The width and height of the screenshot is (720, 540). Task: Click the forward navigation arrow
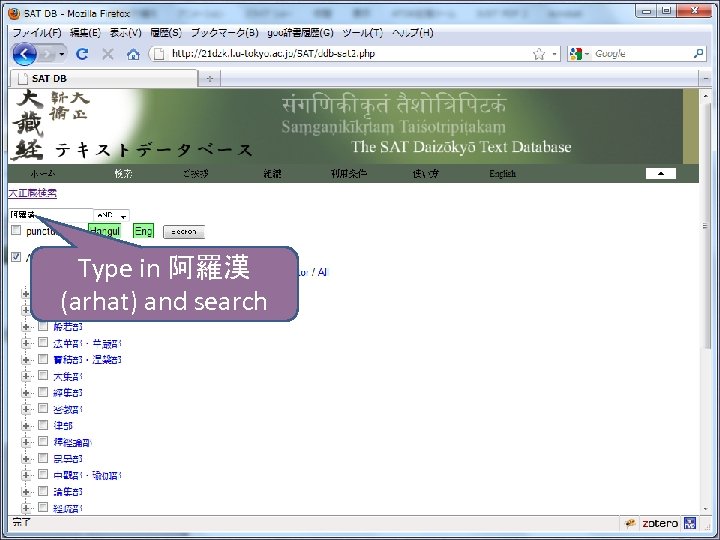tap(46, 55)
